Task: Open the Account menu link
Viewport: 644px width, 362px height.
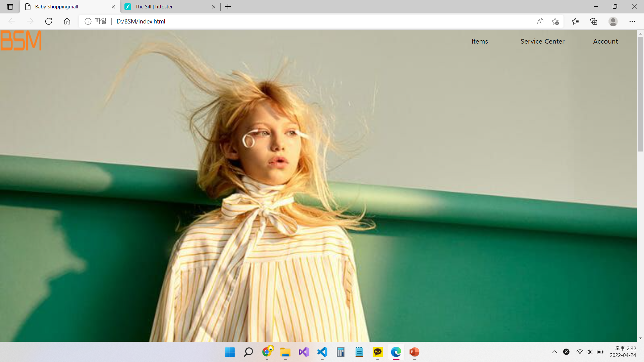Action: point(605,41)
